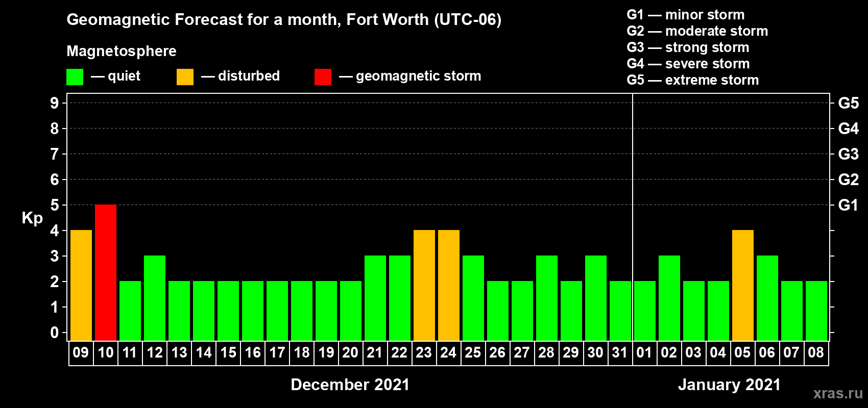This screenshot has width=868, height=408.
Task: Click the date label 20
Action: 350,352
